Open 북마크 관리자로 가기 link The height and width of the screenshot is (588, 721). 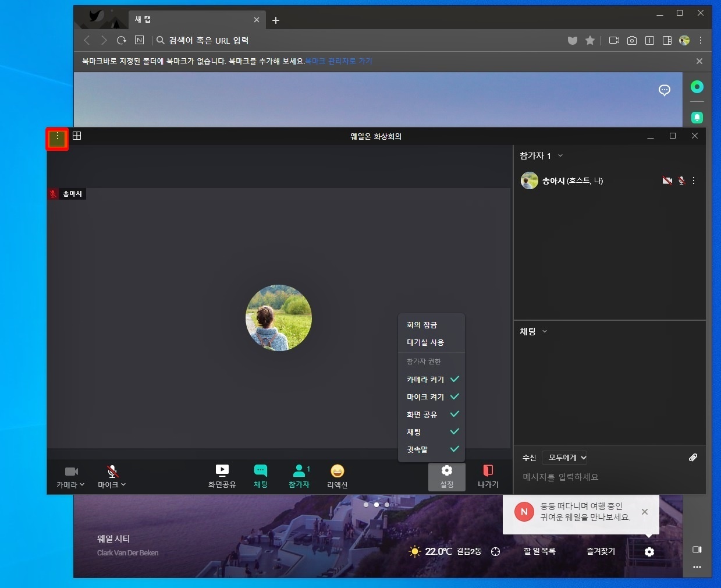pos(339,61)
